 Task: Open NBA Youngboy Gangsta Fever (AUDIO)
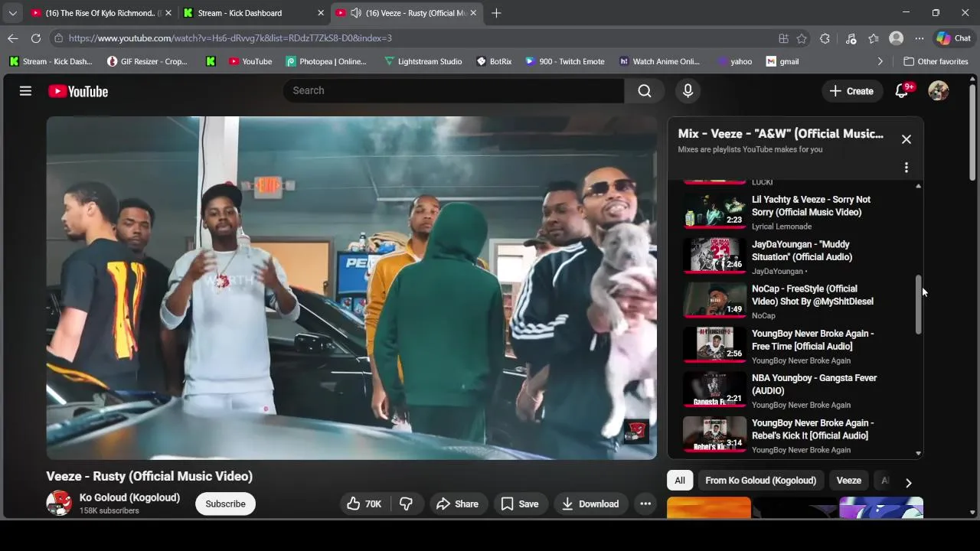814,384
